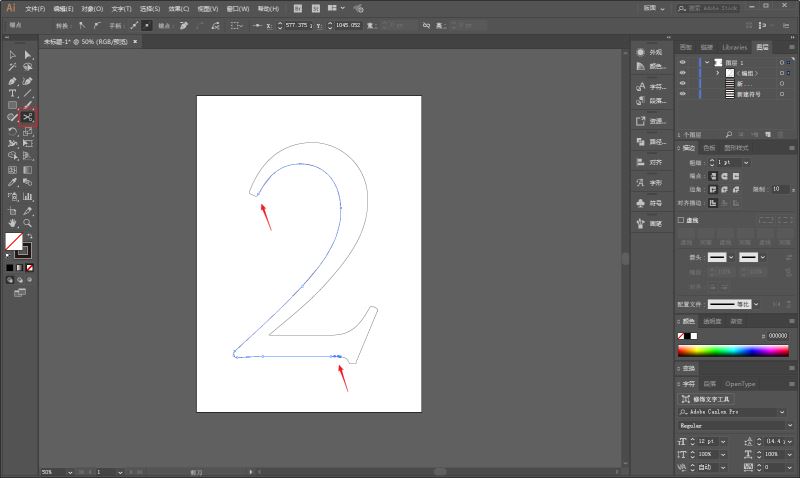
Task: Click the X coordinate input field
Action: coord(297,25)
